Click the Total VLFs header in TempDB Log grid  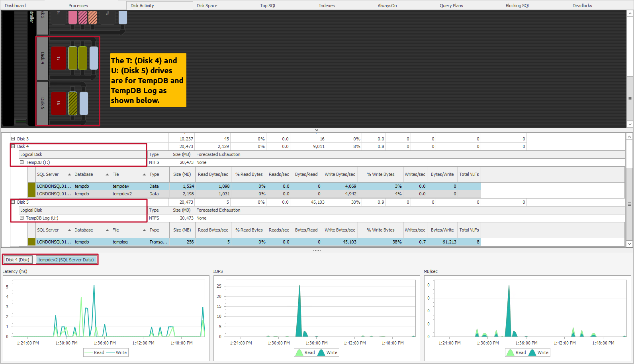click(469, 230)
